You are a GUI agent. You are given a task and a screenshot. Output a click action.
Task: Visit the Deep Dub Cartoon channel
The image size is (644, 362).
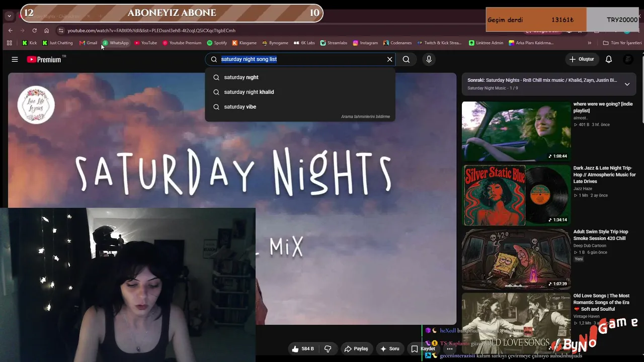point(590,246)
